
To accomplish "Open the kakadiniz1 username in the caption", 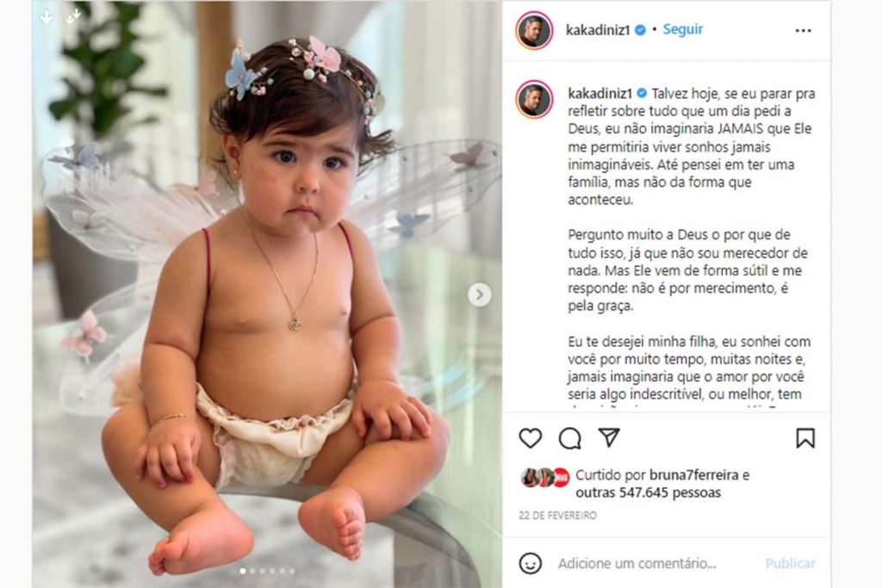I will [x=600, y=93].
